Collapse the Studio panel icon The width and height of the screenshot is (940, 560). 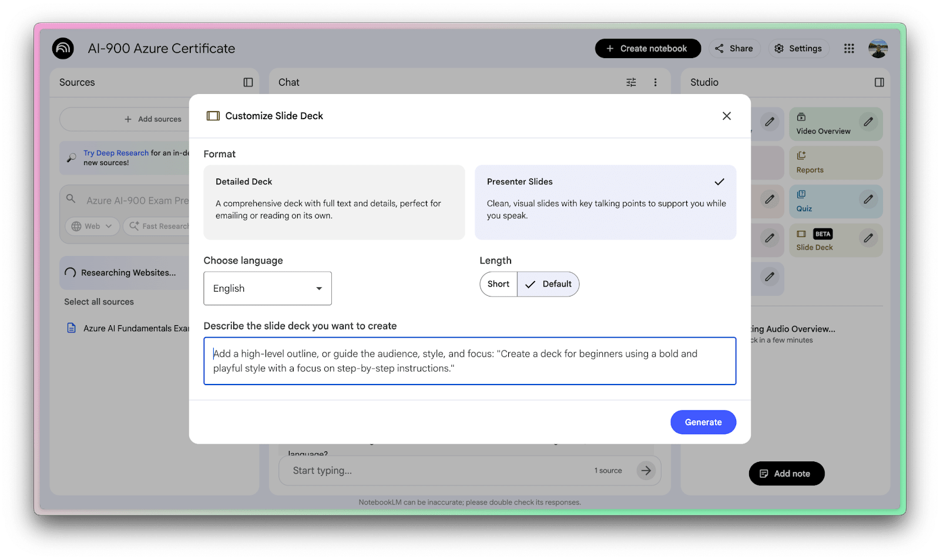tap(879, 82)
